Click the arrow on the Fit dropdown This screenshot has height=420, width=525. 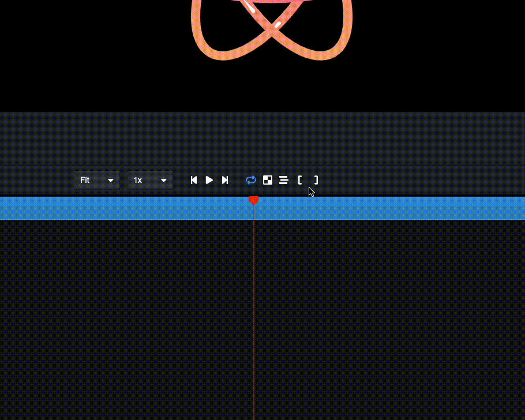tap(111, 180)
